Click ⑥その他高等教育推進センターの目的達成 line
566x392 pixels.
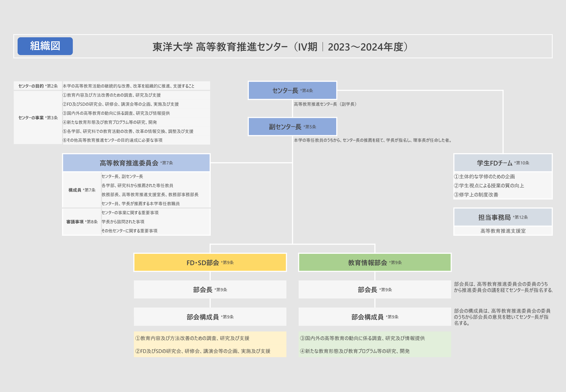[112, 140]
